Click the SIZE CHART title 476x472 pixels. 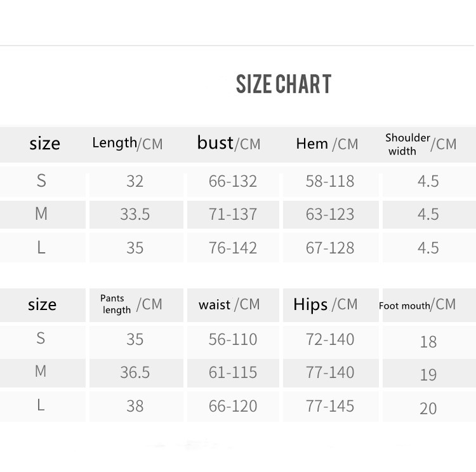coord(284,84)
